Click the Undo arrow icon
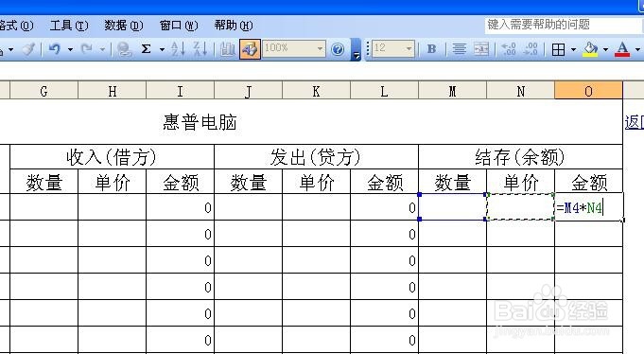Image resolution: width=644 pixels, height=354 pixels. 55,49
